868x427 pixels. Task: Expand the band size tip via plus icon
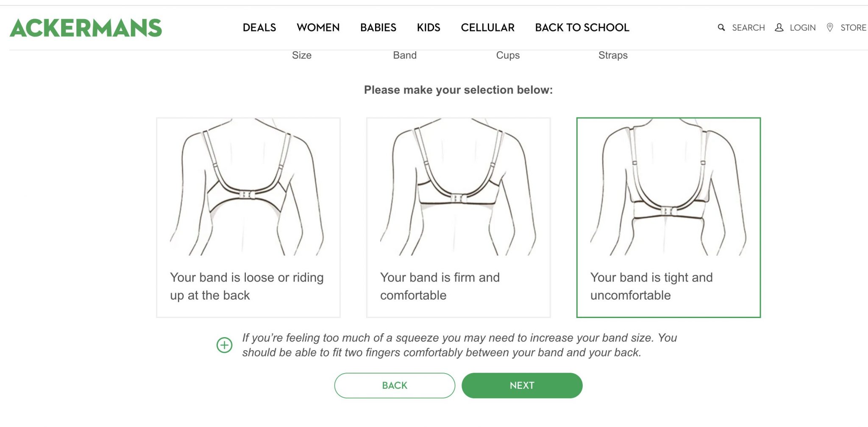[x=224, y=345]
